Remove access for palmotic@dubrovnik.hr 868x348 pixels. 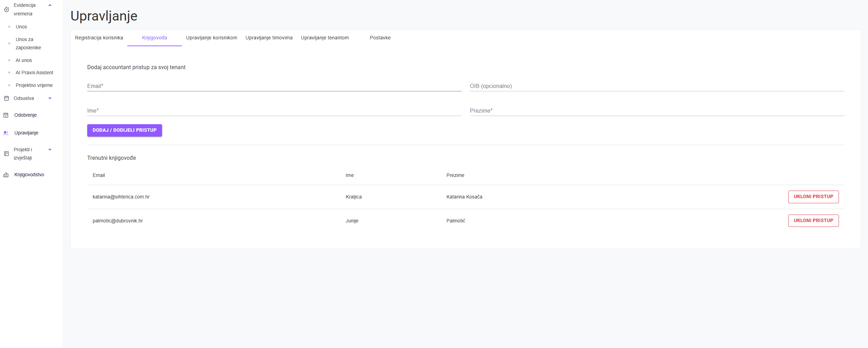[813, 221]
